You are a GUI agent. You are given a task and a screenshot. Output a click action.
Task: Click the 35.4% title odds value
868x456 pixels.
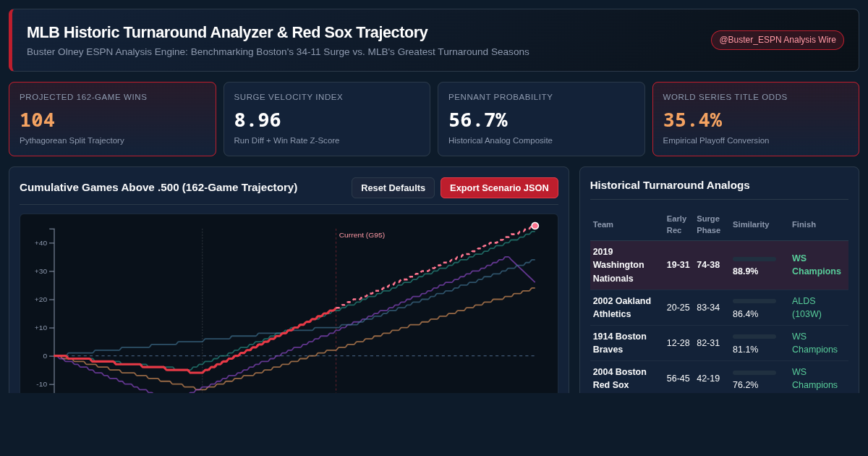click(x=692, y=120)
